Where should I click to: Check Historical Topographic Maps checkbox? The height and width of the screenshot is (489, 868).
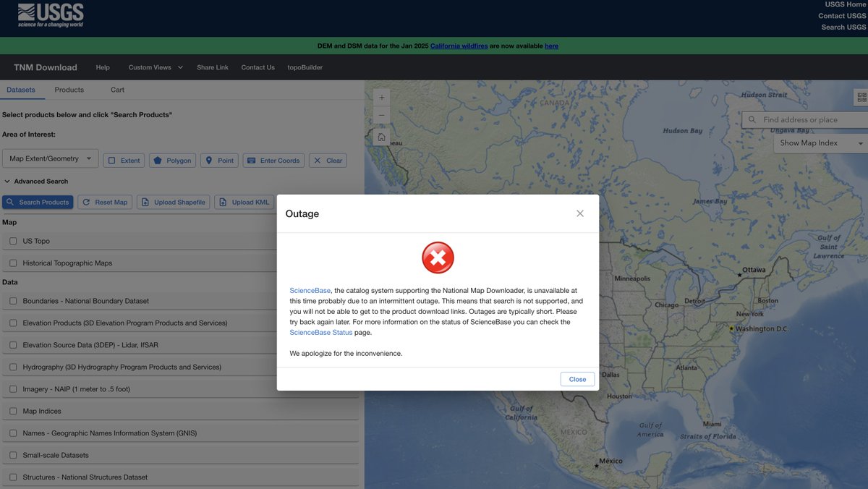pyautogui.click(x=13, y=263)
